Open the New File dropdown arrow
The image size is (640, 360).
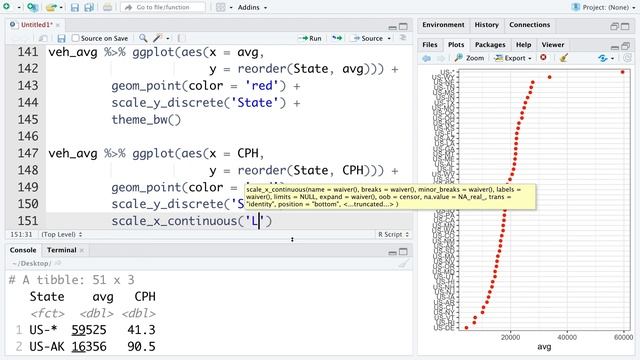point(19,7)
